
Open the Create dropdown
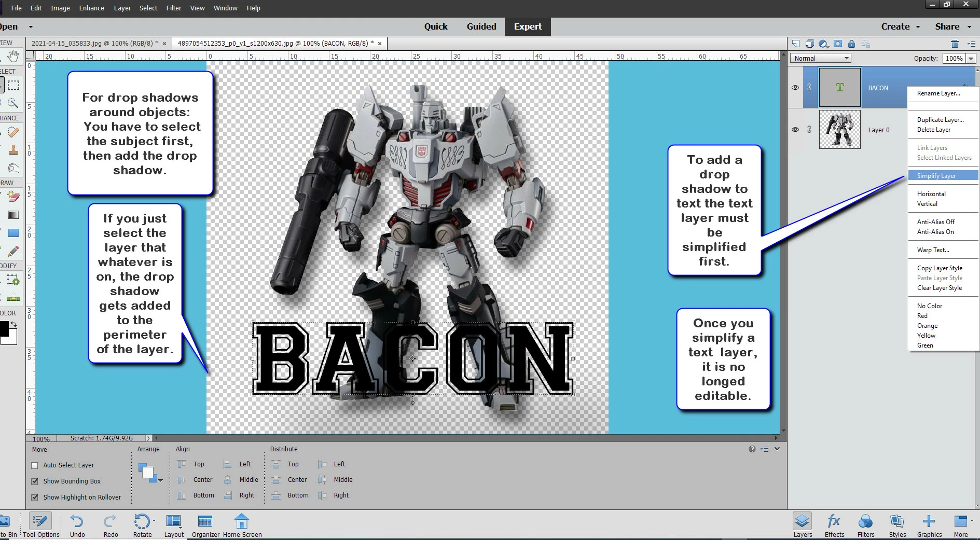pyautogui.click(x=900, y=26)
